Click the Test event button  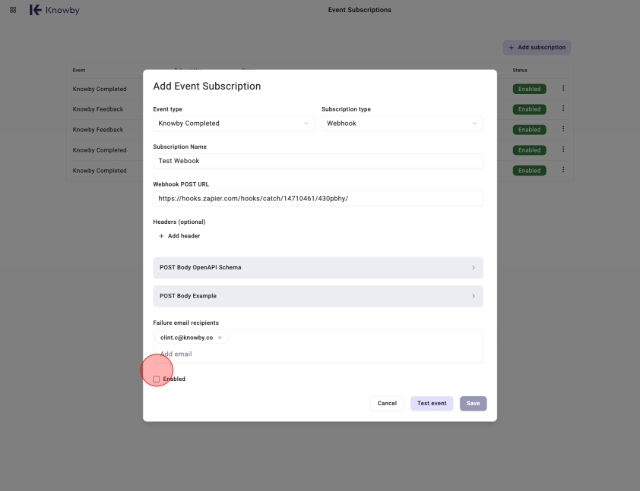(x=431, y=403)
